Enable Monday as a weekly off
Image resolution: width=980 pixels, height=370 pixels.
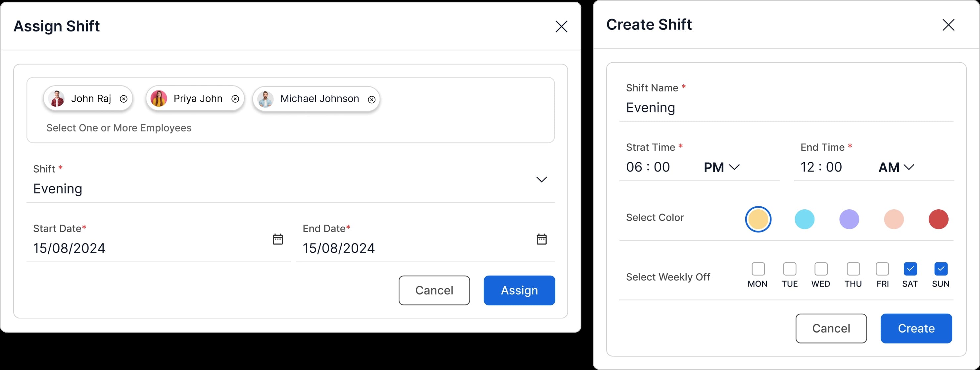pyautogui.click(x=758, y=268)
